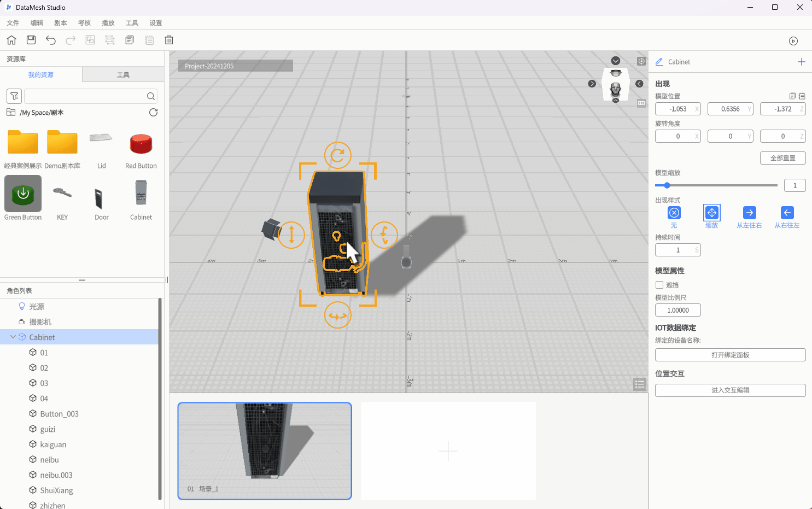
Task: Open the 编辑 menu
Action: tap(37, 23)
